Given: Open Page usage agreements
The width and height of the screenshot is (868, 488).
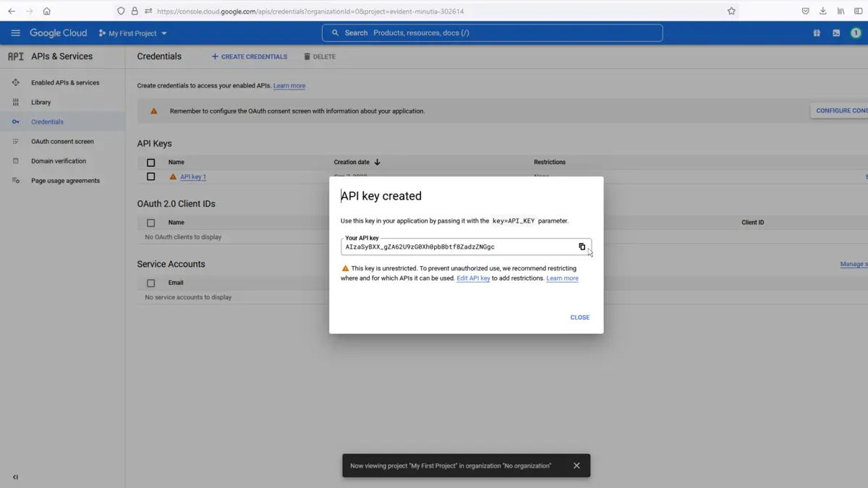Looking at the screenshot, I should coord(65,181).
